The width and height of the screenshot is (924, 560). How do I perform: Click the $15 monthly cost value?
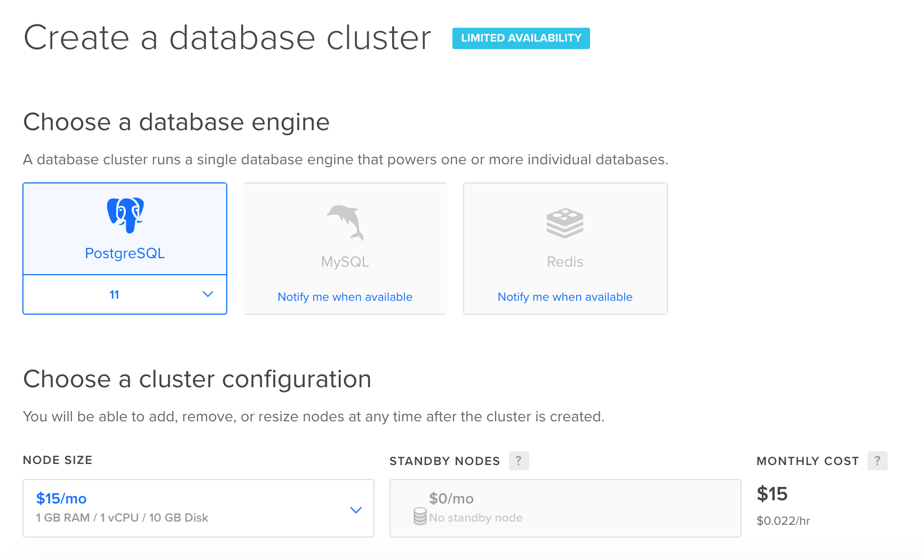click(x=772, y=494)
